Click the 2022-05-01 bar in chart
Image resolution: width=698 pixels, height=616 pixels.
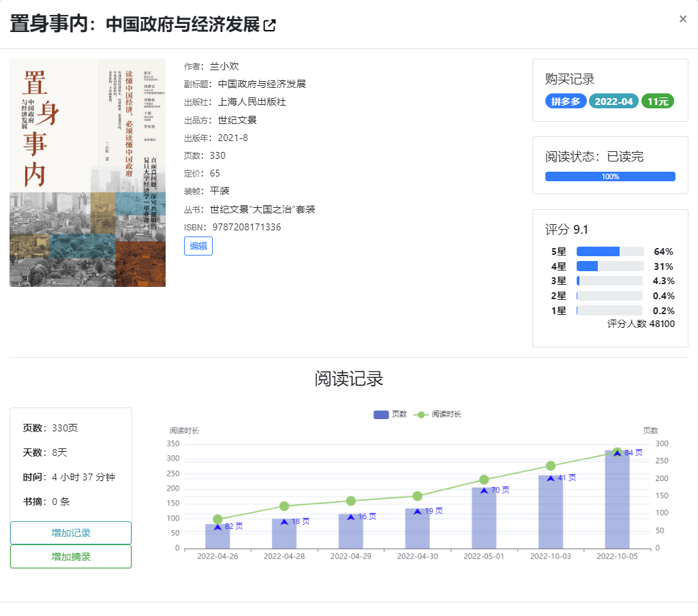[x=484, y=518]
